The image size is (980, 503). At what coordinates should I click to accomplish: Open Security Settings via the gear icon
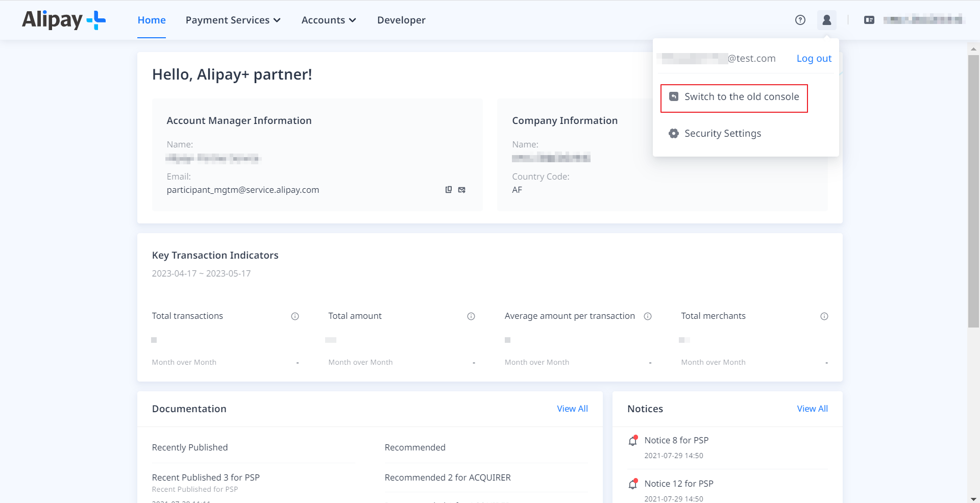[674, 133]
